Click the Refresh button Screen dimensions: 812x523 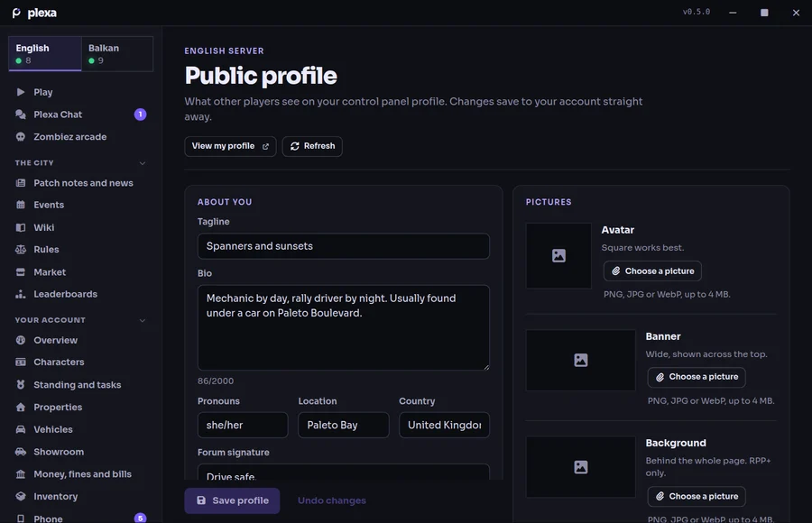(312, 147)
